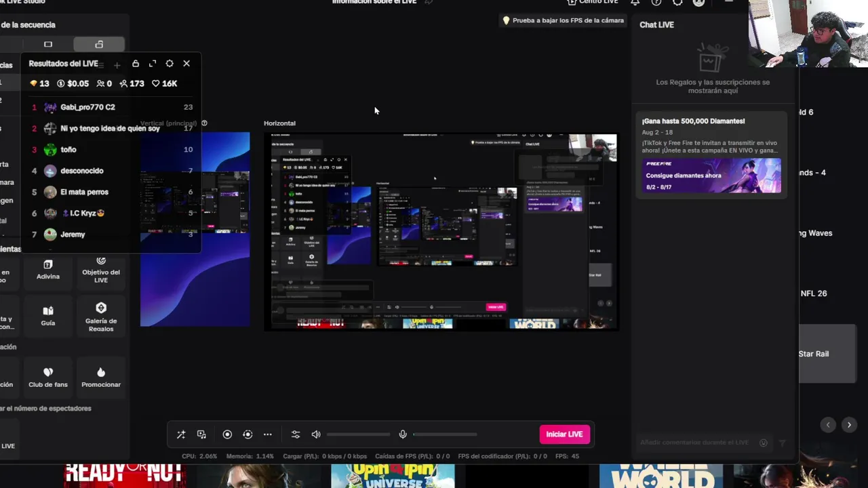Viewport: 868px width, 488px height.
Task: Adjust the microphone volume slider
Action: coord(445,434)
